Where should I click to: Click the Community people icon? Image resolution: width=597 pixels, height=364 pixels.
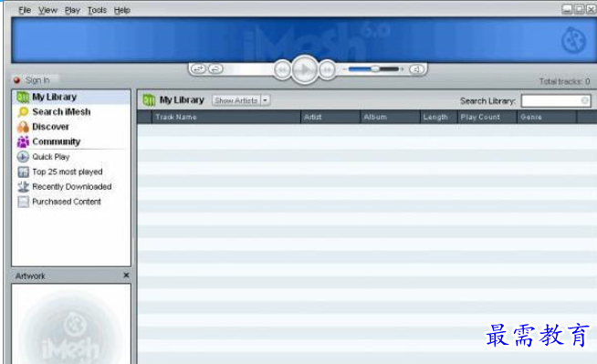coord(23,142)
